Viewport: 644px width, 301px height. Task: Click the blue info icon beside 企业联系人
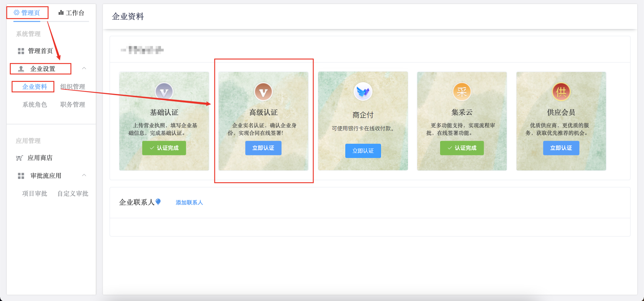pos(158,202)
